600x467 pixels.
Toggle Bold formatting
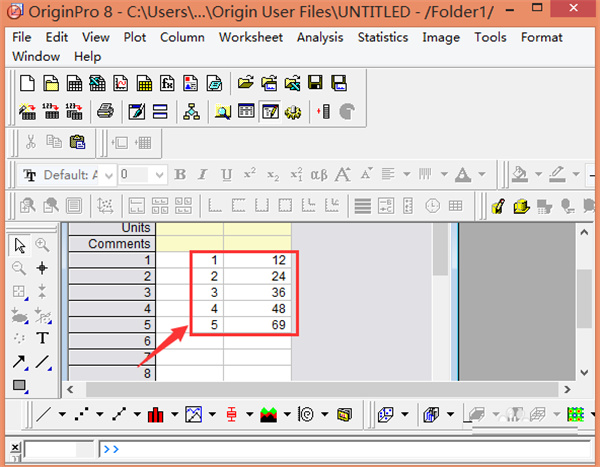tap(180, 175)
